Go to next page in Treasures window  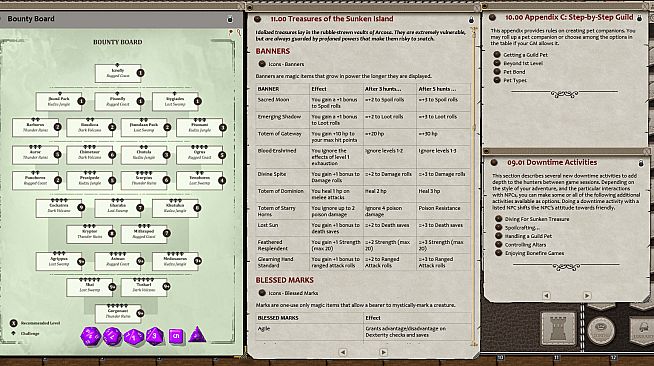[x=383, y=352]
